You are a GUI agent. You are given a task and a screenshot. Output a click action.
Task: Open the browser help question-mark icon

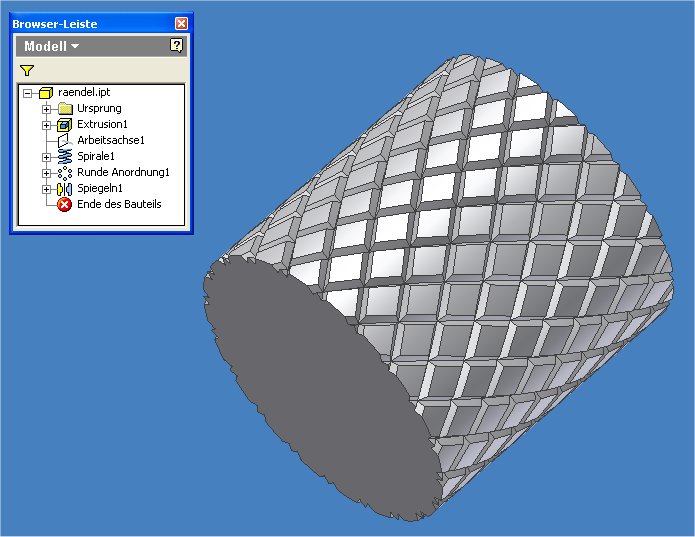176,45
